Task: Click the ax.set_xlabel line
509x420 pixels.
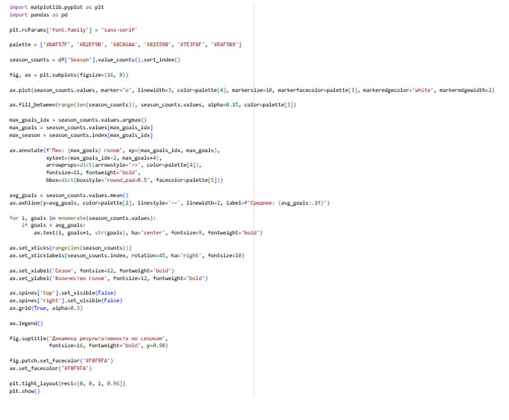Action: 92,271
